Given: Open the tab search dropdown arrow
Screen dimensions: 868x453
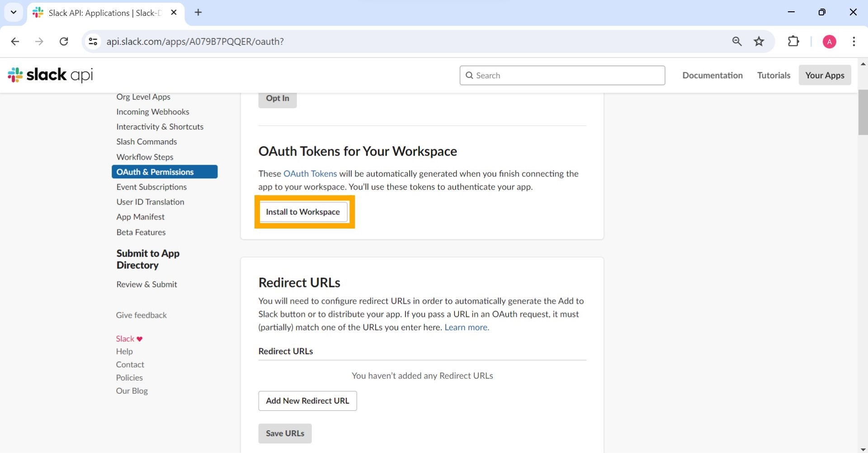Looking at the screenshot, I should click(x=14, y=13).
